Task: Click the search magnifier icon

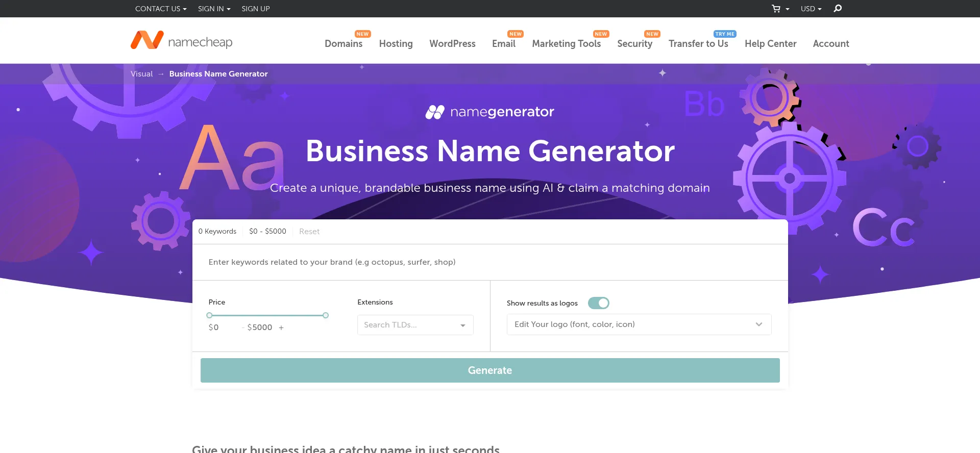Action: (x=838, y=8)
